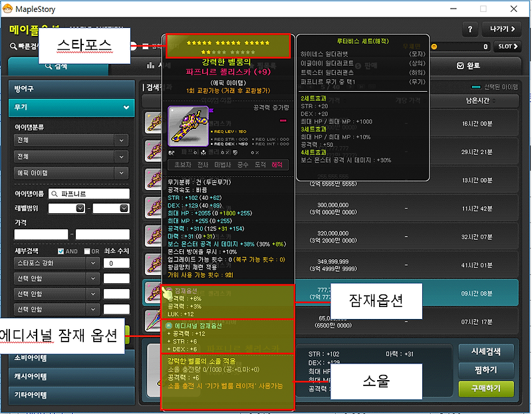The width and height of the screenshot is (532, 414).
Task: Select the item thumbnail in 32시간 07분 row
Action: [x=153, y=236]
